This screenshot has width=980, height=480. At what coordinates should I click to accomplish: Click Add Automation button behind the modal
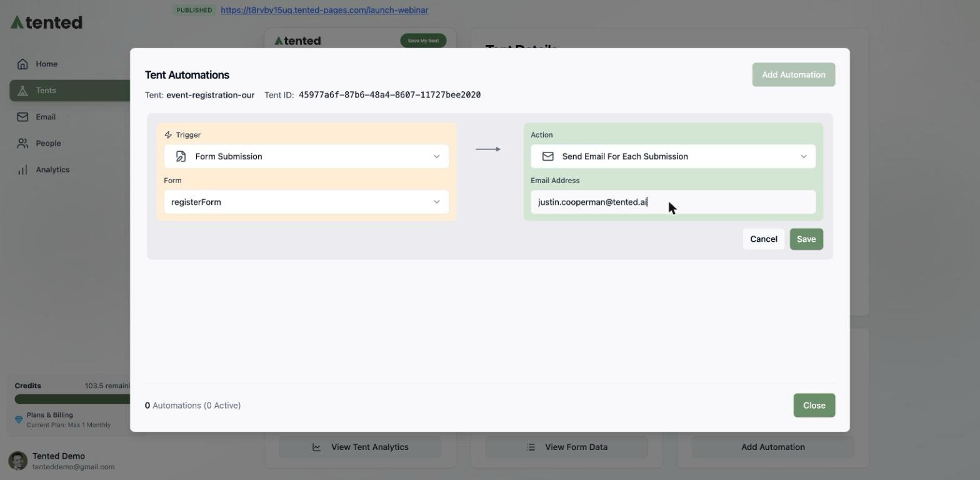773,447
